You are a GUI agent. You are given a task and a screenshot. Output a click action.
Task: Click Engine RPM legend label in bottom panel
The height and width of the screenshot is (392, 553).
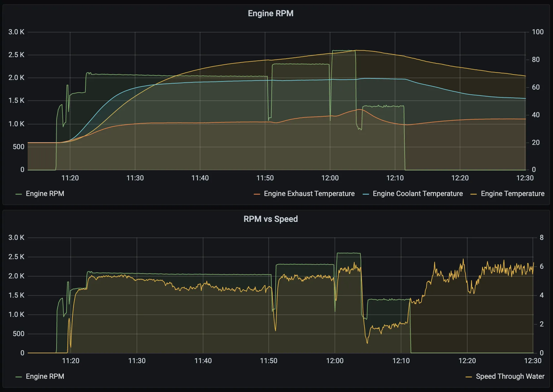pos(45,376)
